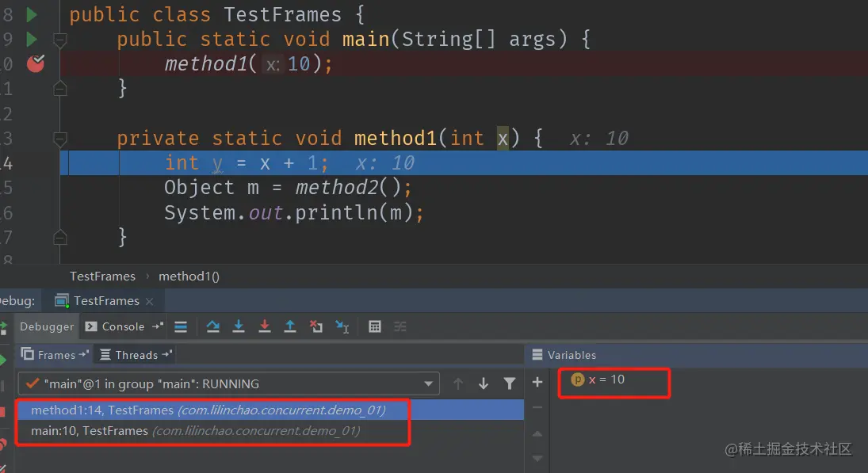The image size is (868, 473).
Task: Open the "main"@1 thread dropdown
Action: point(228,383)
